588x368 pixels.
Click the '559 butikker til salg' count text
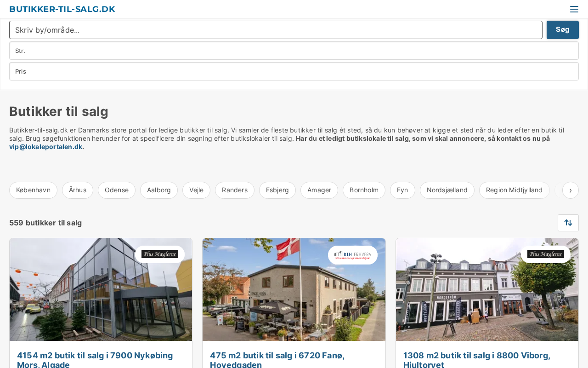coord(45,223)
